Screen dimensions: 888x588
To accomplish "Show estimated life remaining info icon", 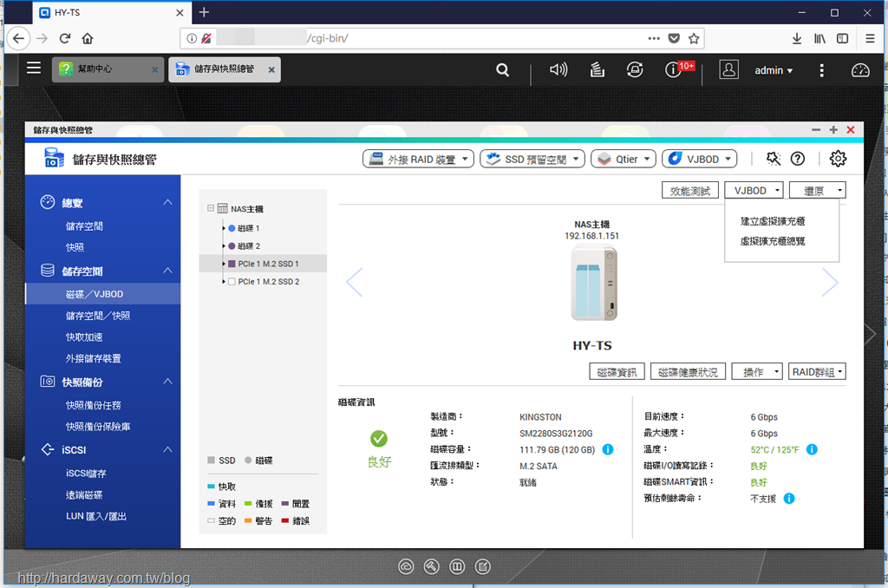I will 789,499.
